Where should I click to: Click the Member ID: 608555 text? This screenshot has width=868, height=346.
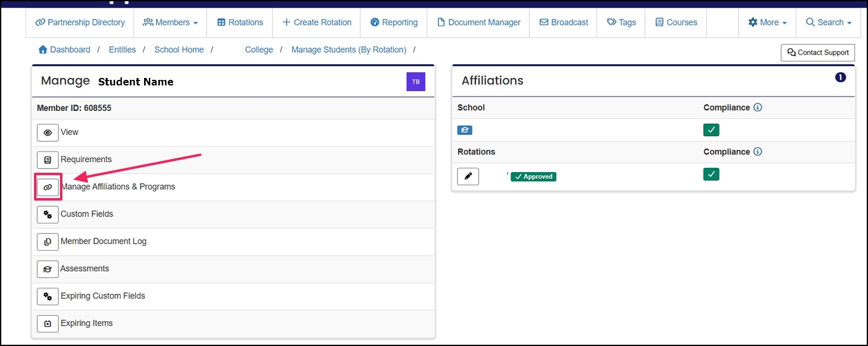click(74, 108)
